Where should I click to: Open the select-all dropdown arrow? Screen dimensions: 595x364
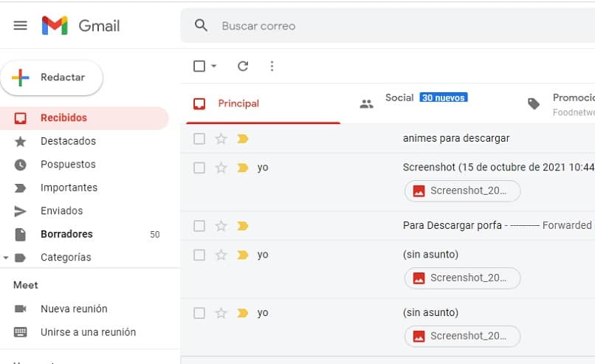point(213,66)
